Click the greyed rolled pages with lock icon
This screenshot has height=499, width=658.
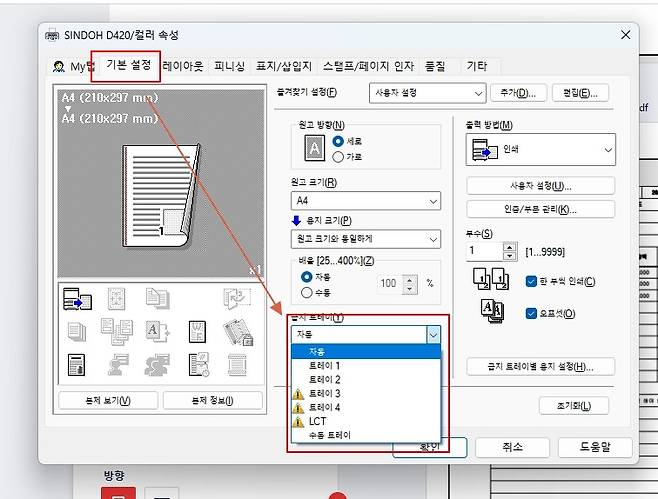tap(238, 332)
